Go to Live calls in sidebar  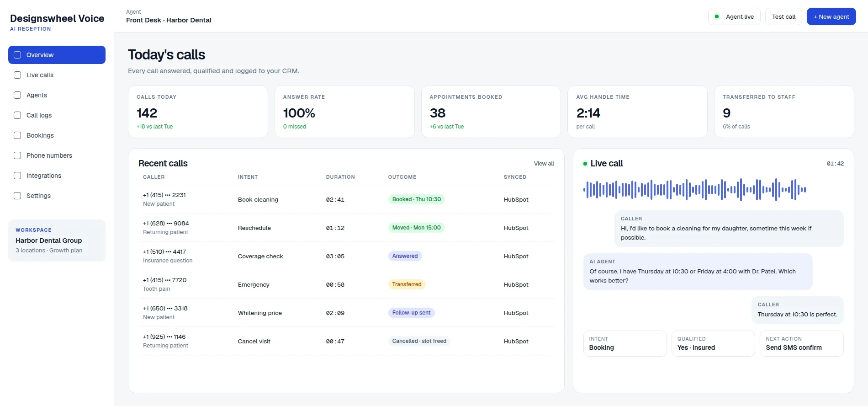coord(57,75)
